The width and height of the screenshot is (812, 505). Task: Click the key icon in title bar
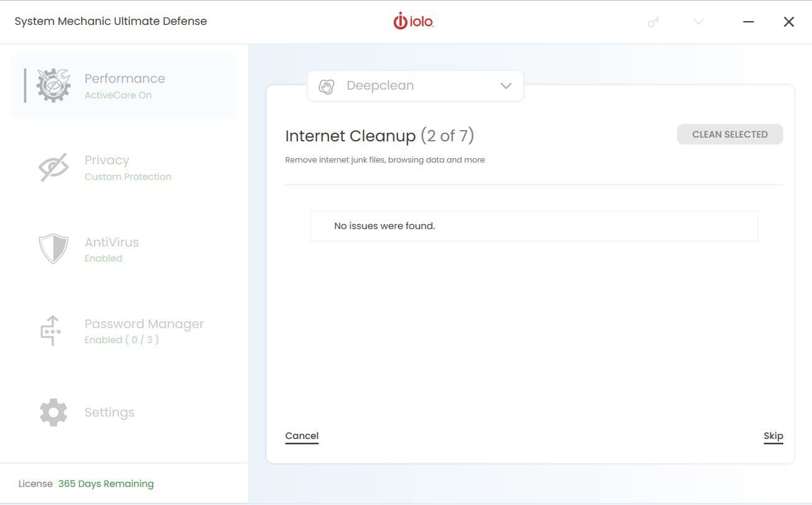(653, 22)
